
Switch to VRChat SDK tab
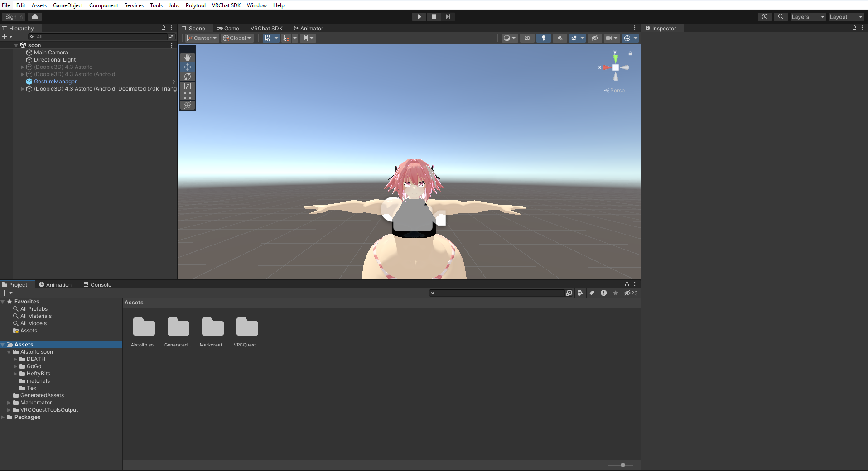(x=266, y=28)
